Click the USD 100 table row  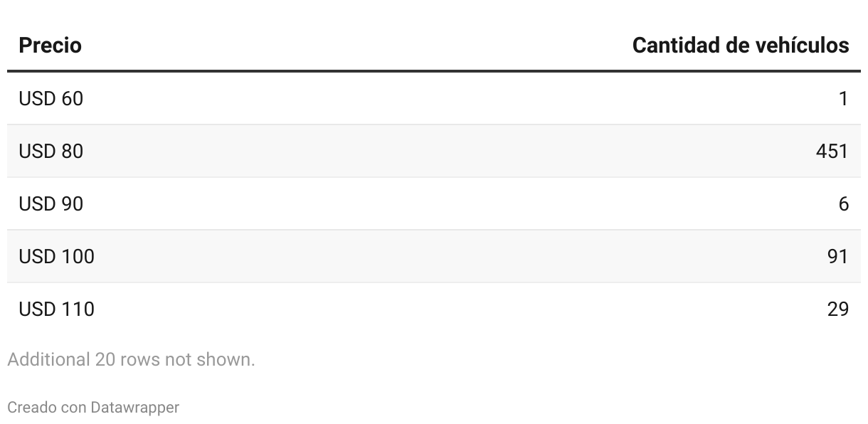click(x=434, y=257)
